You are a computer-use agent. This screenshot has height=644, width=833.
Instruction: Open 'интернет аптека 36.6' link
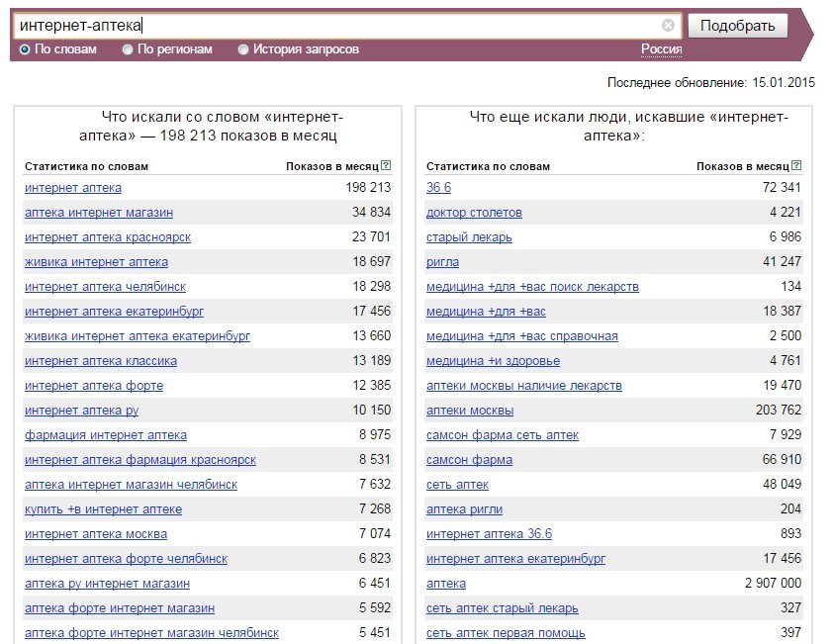point(490,533)
